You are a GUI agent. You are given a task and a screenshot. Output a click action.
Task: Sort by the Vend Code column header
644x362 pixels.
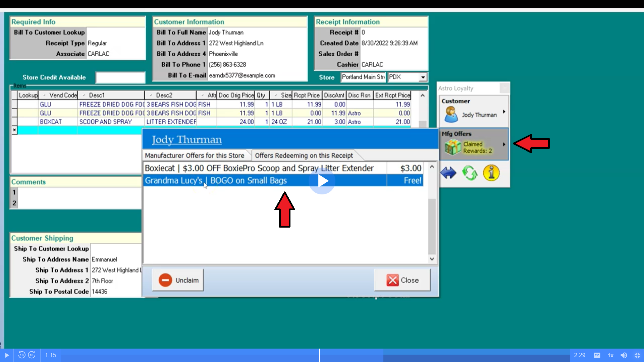coord(58,95)
